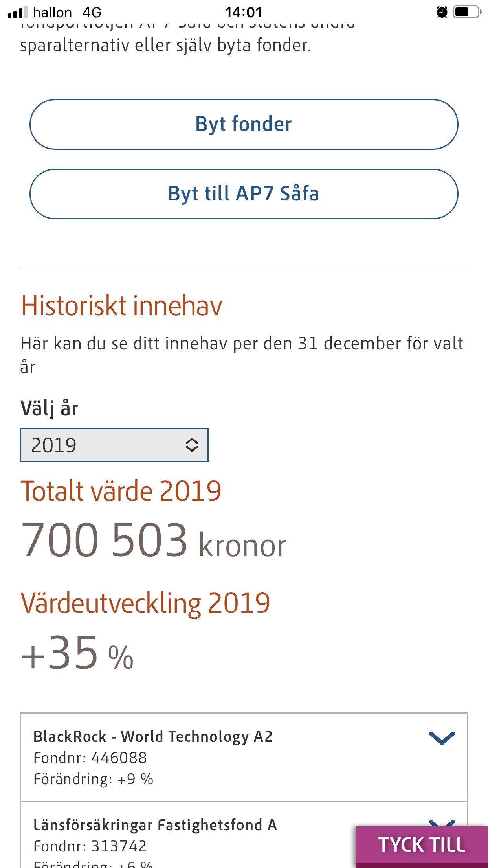Tap the 700 503 kronor total value
Image resolution: width=488 pixels, height=868 pixels.
[153, 540]
